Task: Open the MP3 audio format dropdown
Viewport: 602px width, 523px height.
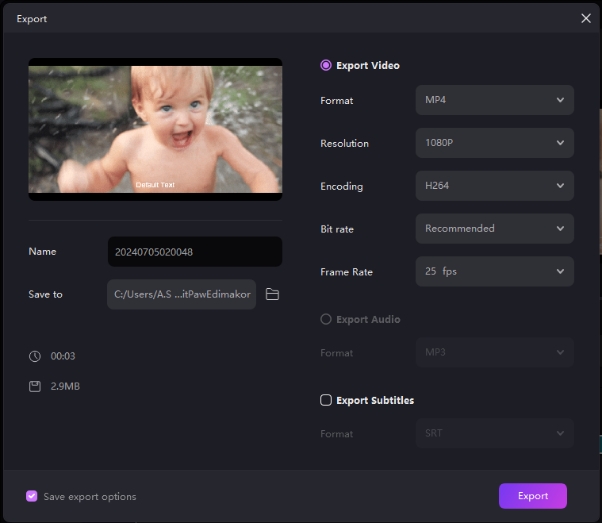Action: tap(494, 353)
